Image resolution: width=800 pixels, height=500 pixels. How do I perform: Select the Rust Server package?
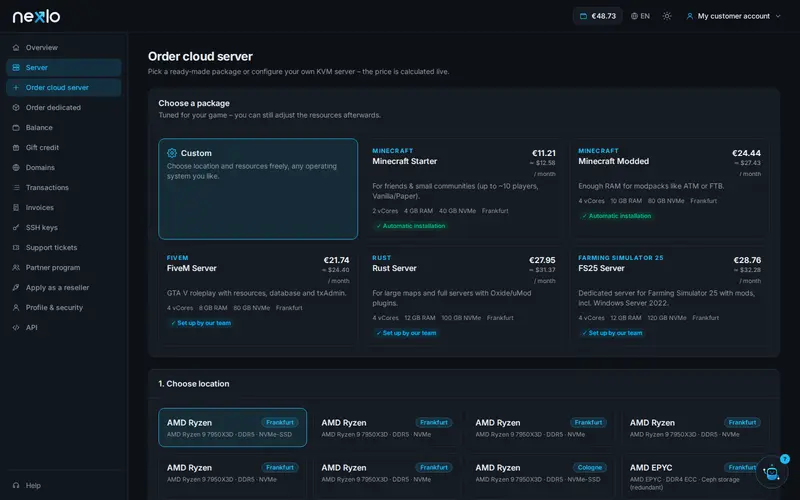tap(464, 296)
